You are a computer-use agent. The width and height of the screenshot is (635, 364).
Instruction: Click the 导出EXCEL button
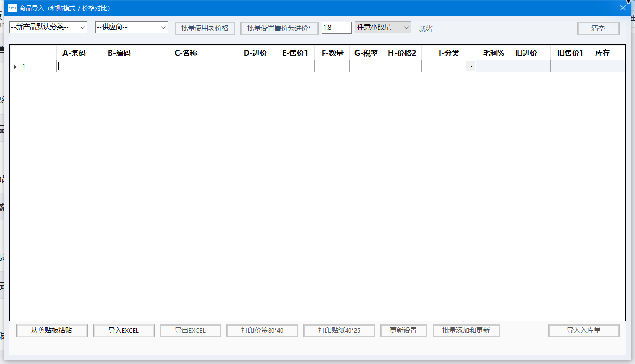click(190, 331)
